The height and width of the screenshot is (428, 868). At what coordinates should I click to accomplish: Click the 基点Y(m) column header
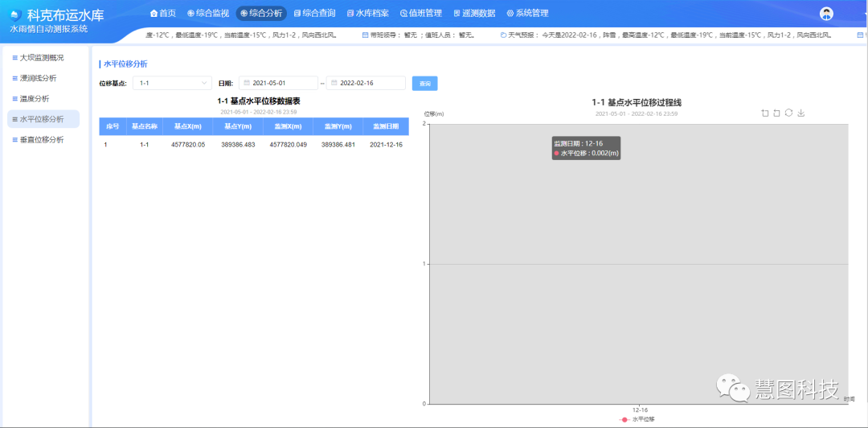point(238,126)
